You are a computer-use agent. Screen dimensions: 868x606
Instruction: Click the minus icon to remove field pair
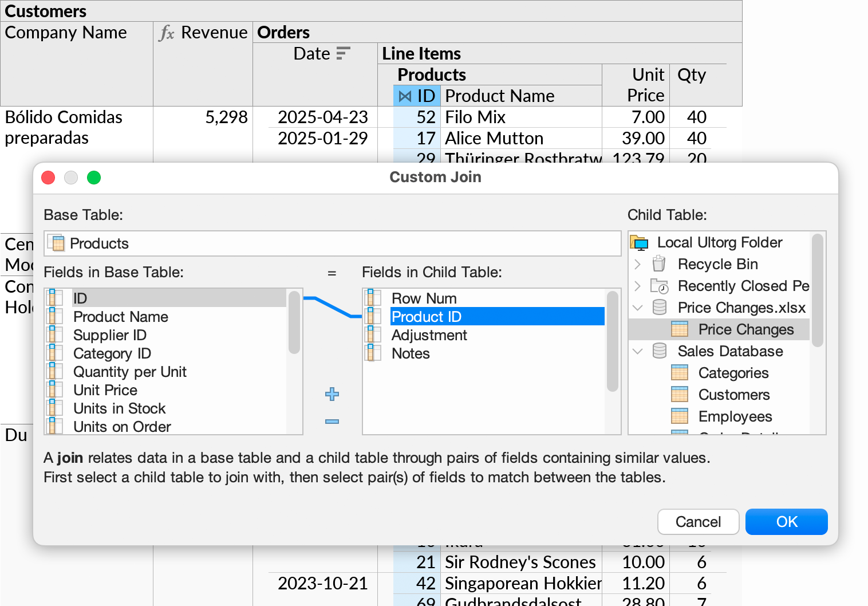coord(332,423)
